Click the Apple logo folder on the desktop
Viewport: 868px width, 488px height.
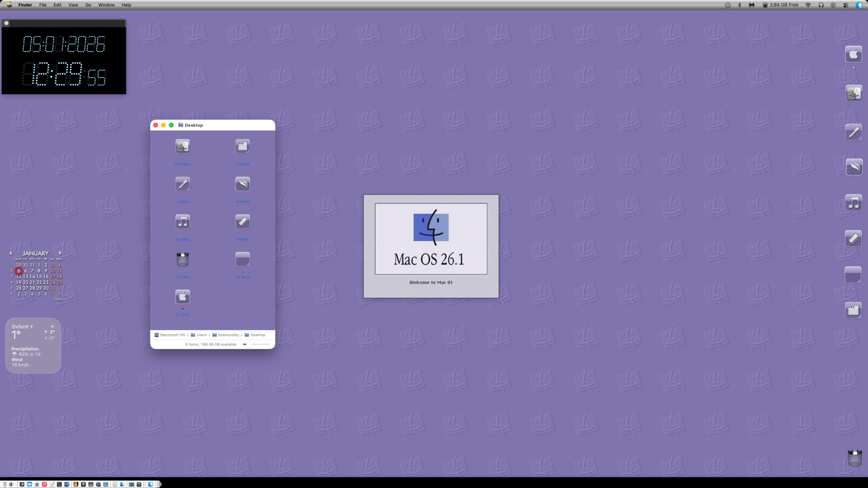853,55
